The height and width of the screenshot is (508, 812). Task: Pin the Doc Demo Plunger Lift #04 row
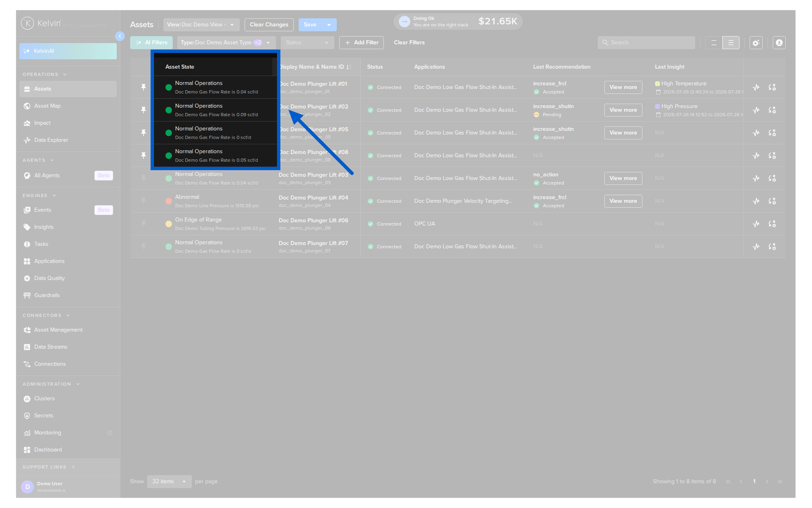[x=143, y=201]
